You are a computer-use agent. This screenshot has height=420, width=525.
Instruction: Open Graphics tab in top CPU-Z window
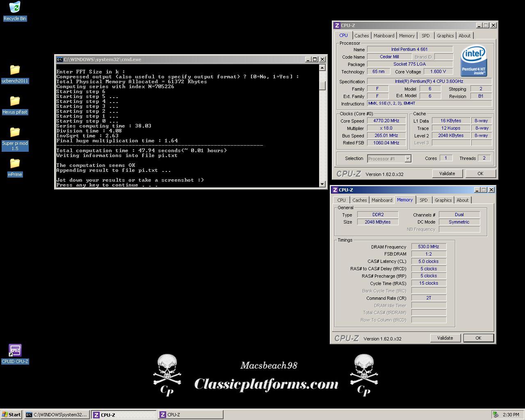click(445, 36)
